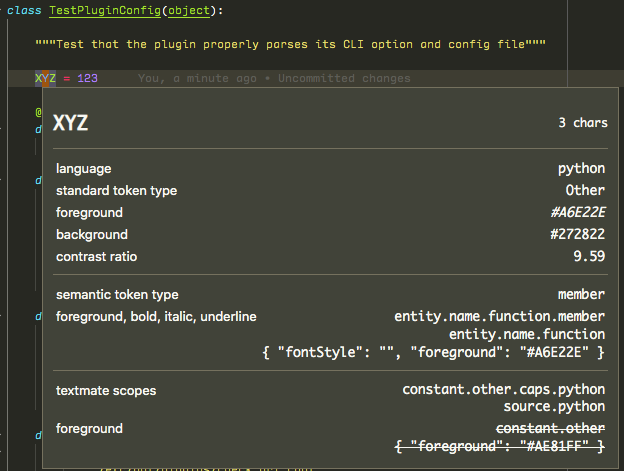Screen dimensions: 624x471
Task: Click the '3 chars' label
Action: pos(583,123)
